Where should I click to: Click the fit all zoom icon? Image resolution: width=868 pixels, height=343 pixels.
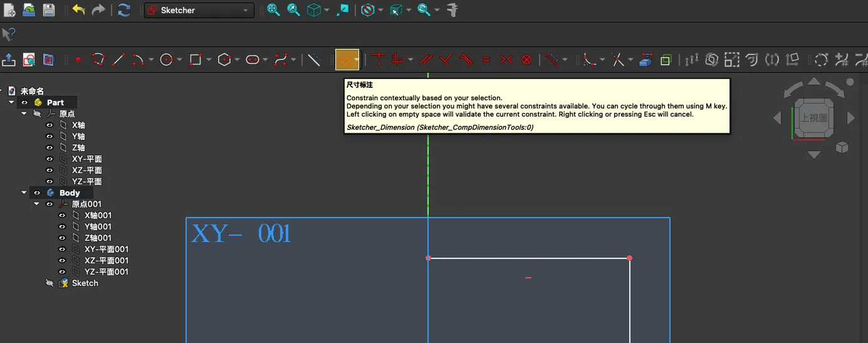[273, 10]
